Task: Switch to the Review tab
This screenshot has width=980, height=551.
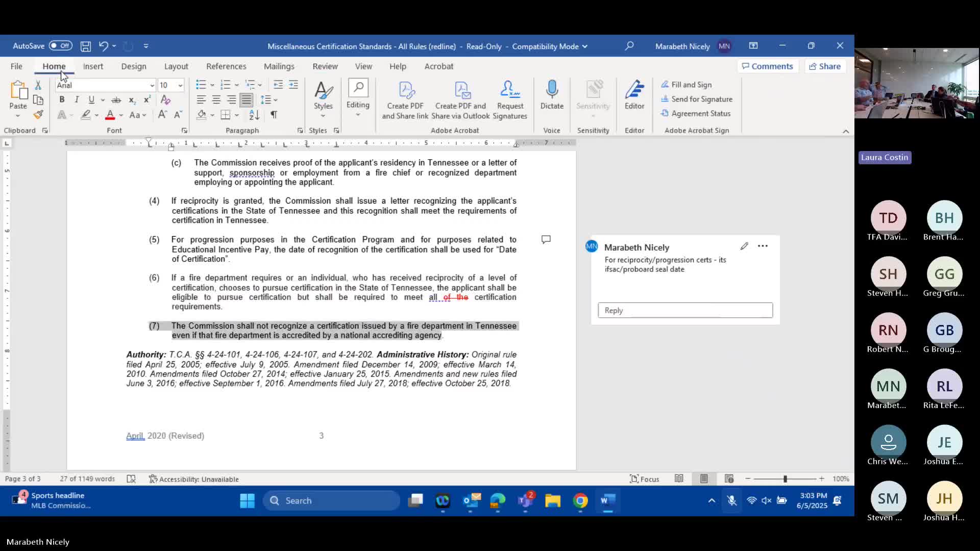Action: pos(325,66)
